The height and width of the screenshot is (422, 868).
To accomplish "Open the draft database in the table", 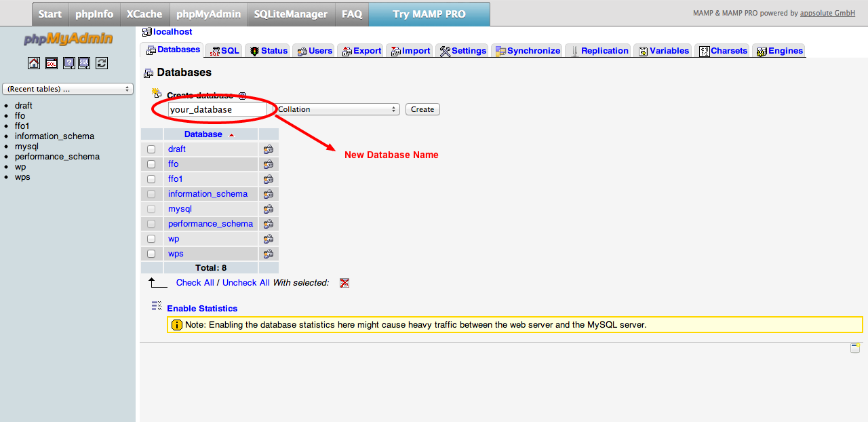I will click(177, 149).
